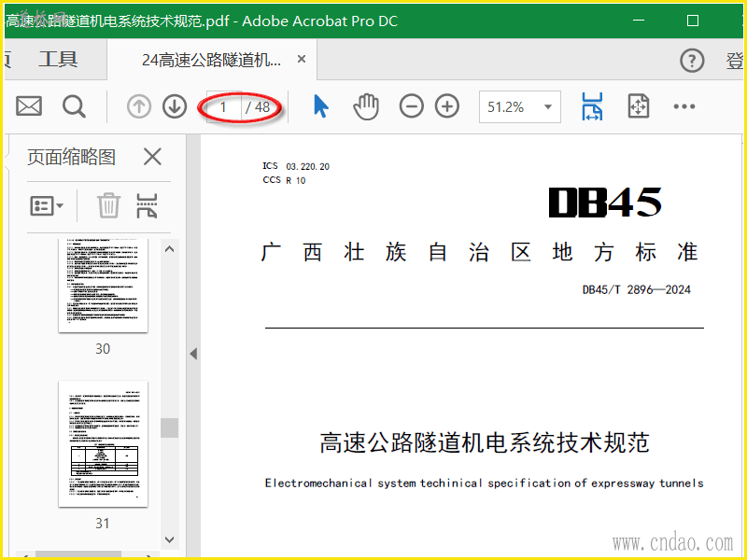Close the 页面缩略图 panel

point(152,157)
